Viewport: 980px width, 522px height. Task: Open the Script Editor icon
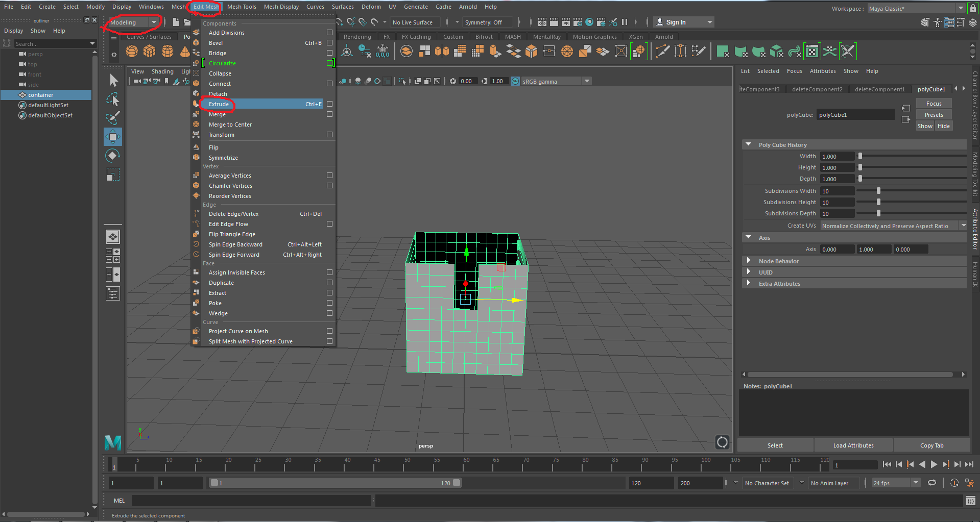click(x=971, y=501)
